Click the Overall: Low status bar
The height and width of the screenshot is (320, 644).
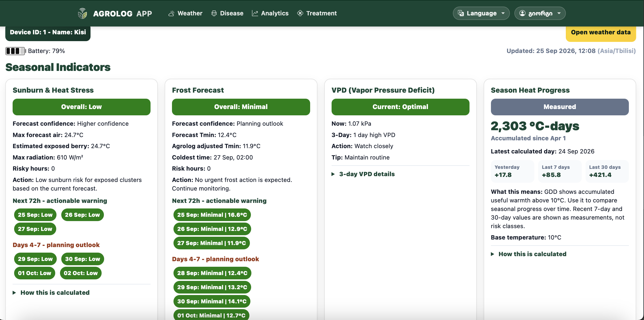tap(81, 107)
